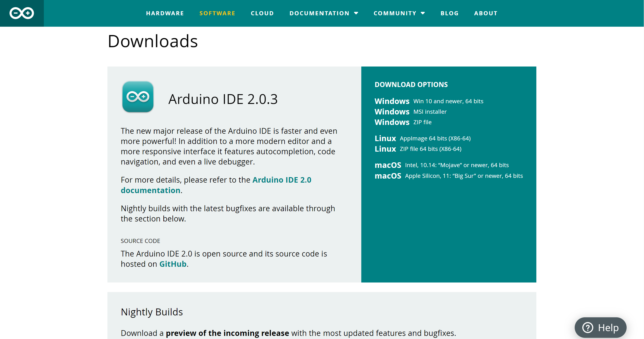Open the Help chat widget
644x339 pixels.
pyautogui.click(x=600, y=327)
